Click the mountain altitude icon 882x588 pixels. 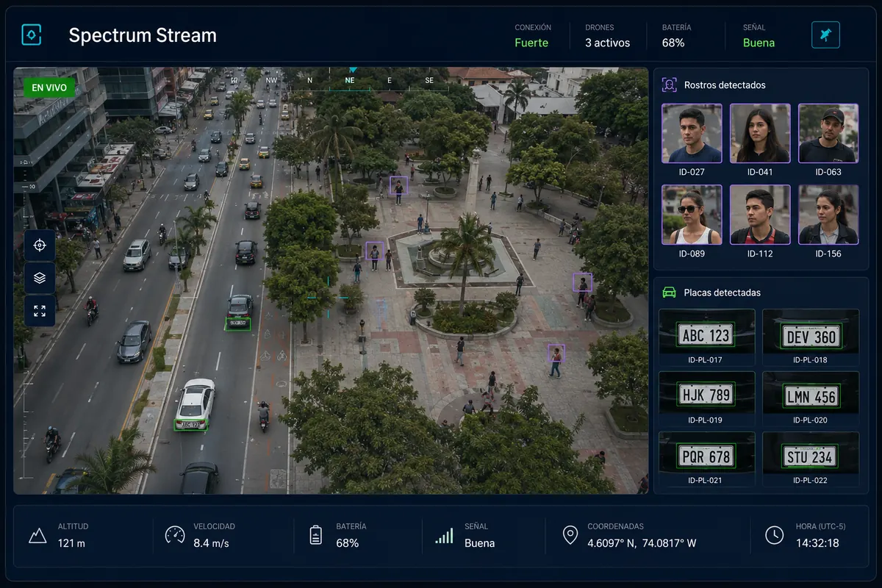coord(37,535)
